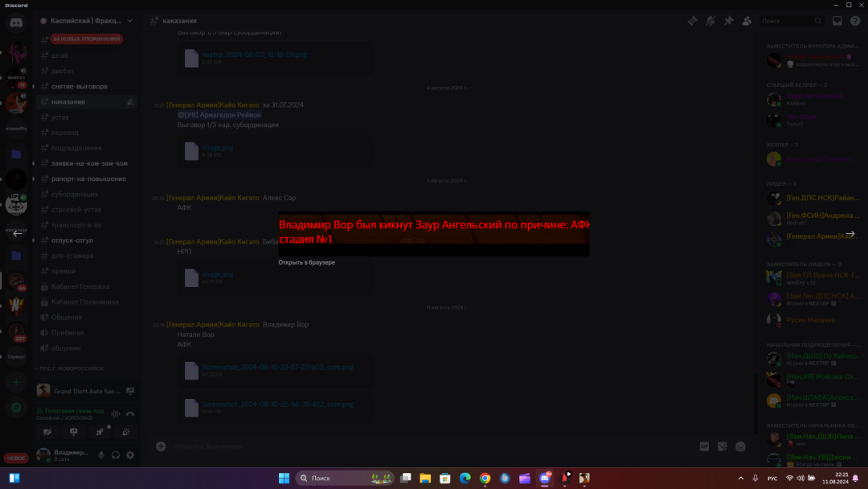Toggle the member list icon
868x489 pixels.
click(747, 21)
